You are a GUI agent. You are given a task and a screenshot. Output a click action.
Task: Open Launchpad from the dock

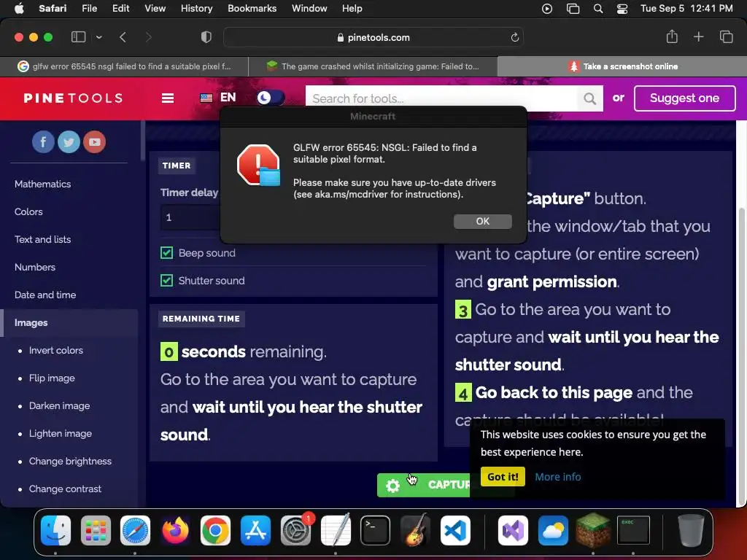96,530
